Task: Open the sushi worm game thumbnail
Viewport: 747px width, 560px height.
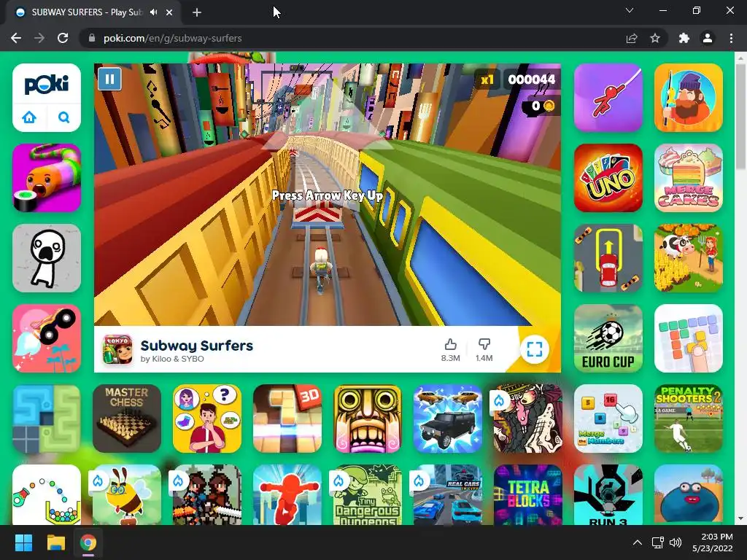Action: tap(47, 178)
